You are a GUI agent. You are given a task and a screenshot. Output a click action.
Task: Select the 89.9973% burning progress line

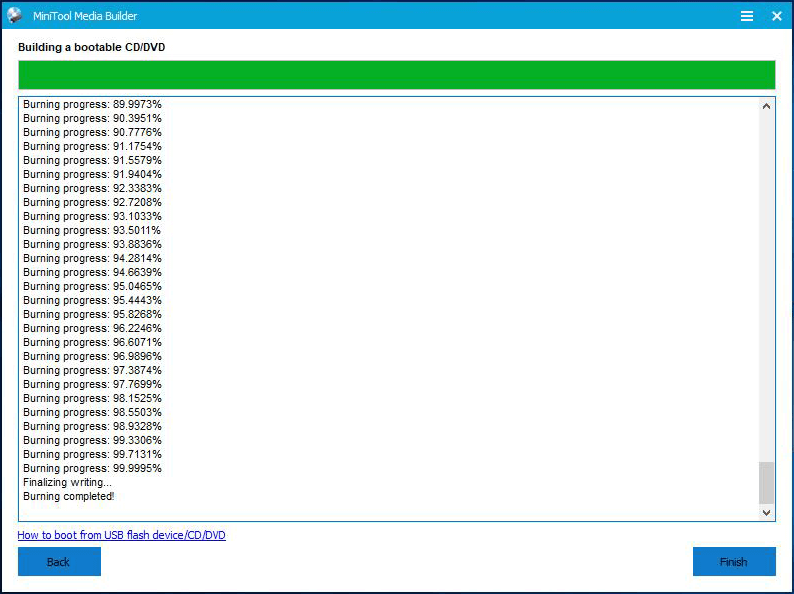[x=92, y=104]
